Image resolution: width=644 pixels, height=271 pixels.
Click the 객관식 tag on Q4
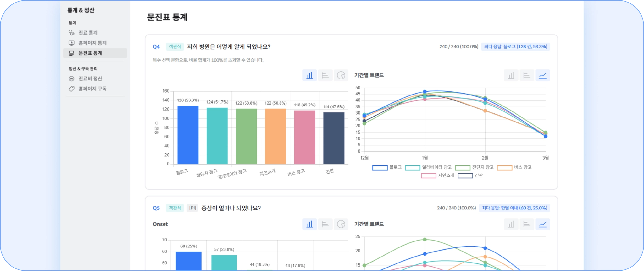point(175,47)
